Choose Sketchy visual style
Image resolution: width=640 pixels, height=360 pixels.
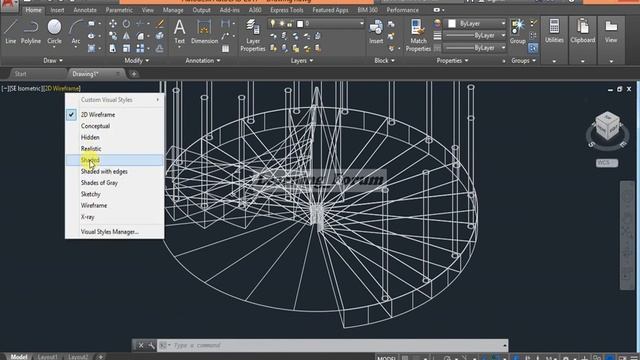(115, 194)
